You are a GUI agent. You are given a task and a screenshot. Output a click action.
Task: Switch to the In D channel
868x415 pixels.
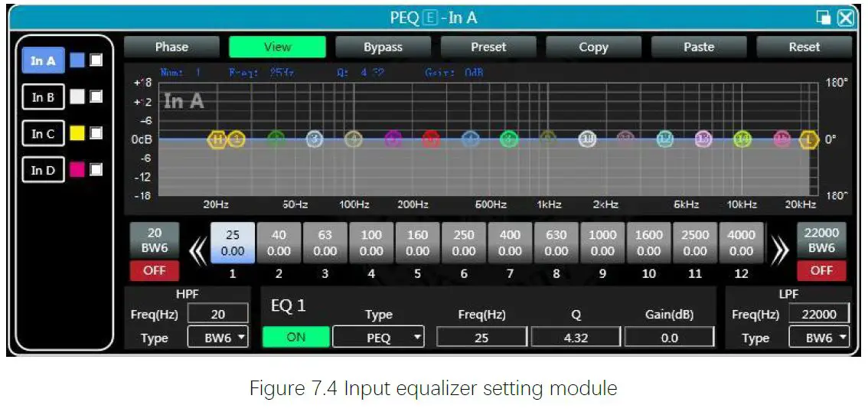tap(43, 170)
